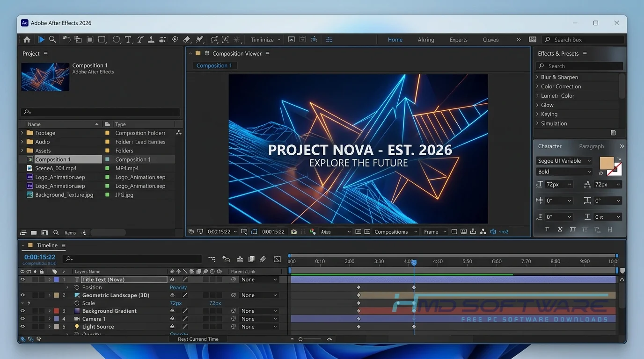The height and width of the screenshot is (359, 644).
Task: Click the timeline zoom slider
Action: pyautogui.click(x=310, y=339)
